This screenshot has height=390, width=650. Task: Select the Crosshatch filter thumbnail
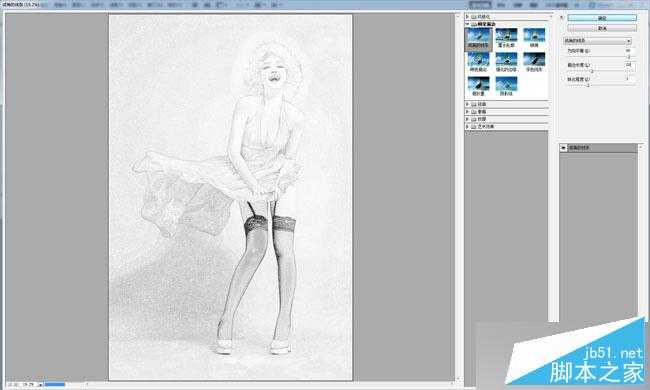[506, 86]
